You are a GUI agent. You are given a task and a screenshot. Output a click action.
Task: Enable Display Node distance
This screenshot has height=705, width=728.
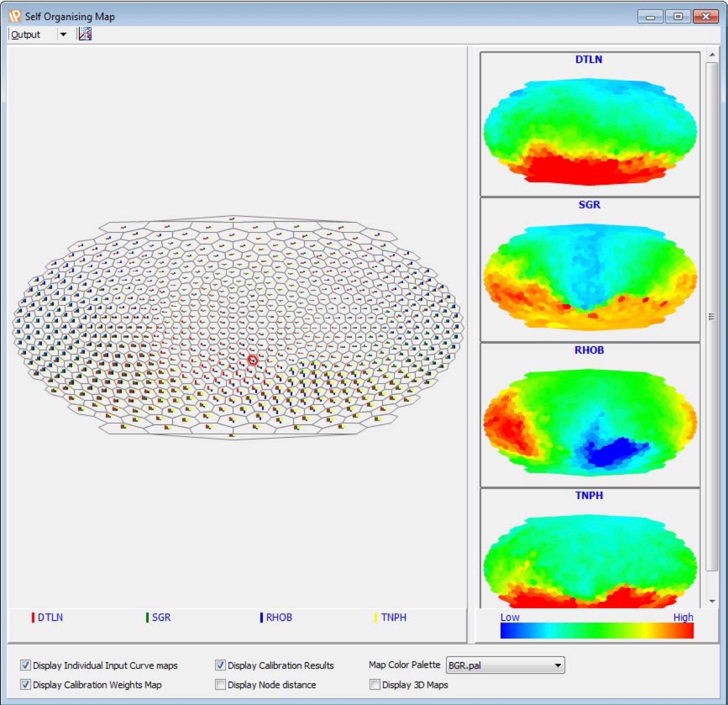click(x=220, y=685)
